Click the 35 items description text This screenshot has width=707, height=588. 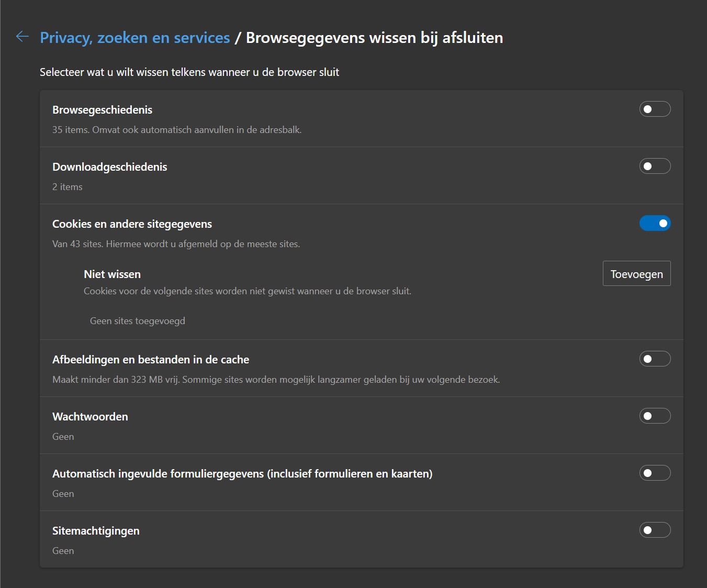click(177, 130)
